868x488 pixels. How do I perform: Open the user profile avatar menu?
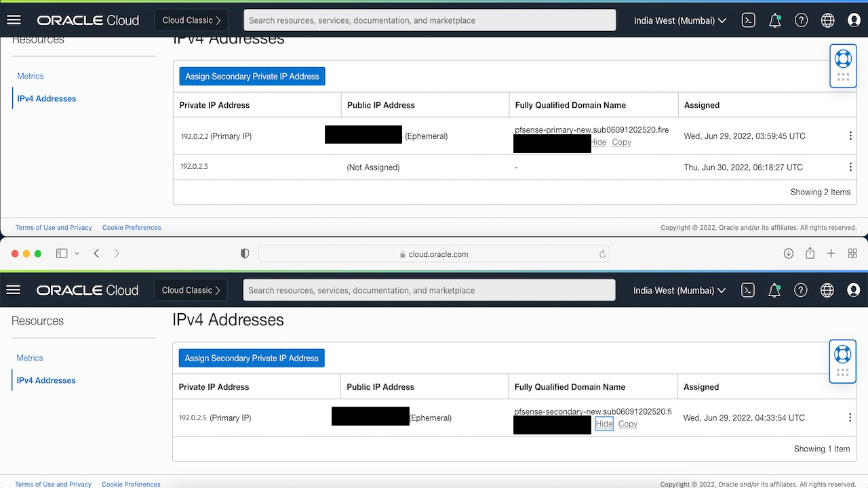pyautogui.click(x=852, y=289)
